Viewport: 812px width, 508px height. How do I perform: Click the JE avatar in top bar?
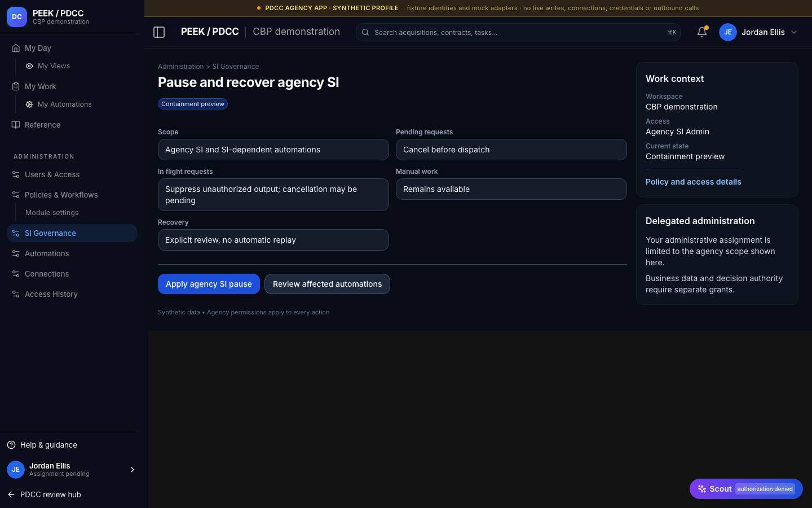(728, 32)
